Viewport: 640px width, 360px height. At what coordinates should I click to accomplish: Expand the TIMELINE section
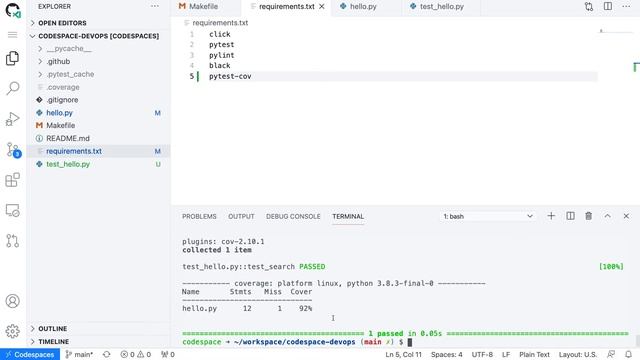click(99, 342)
